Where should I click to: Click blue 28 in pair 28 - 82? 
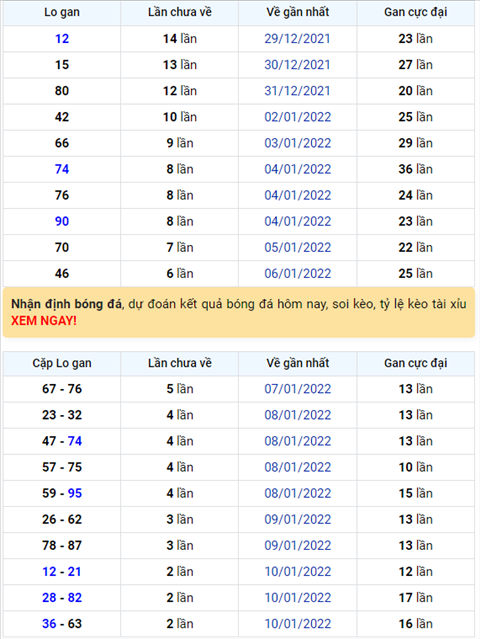49,597
